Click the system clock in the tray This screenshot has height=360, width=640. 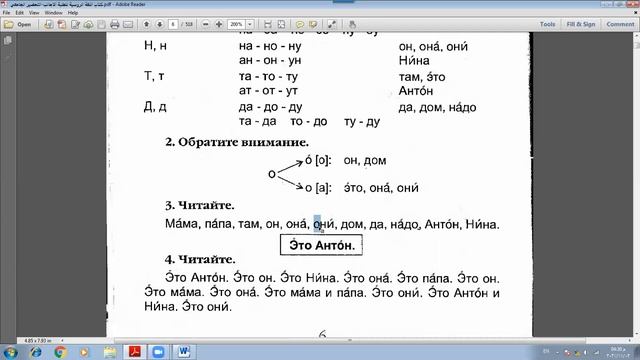tap(617, 352)
